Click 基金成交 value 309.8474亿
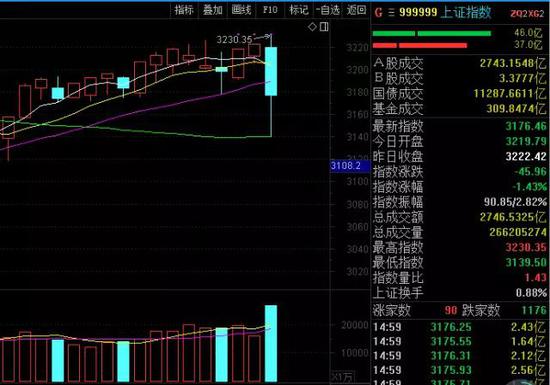Viewport: 550px width, 385px height. (x=517, y=109)
